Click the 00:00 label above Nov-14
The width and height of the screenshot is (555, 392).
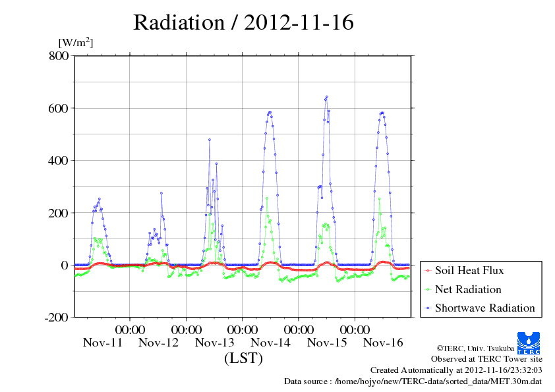[x=299, y=329]
